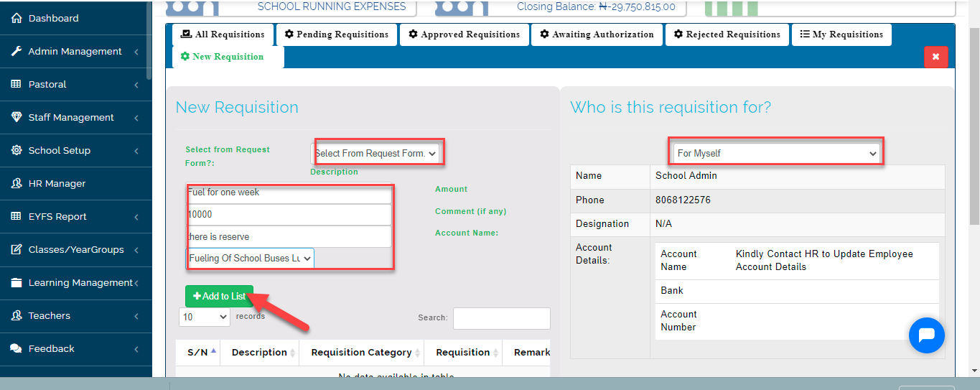Click the Feedback chat bubbles icon
Image resolution: width=980 pixels, height=390 pixels.
17,349
